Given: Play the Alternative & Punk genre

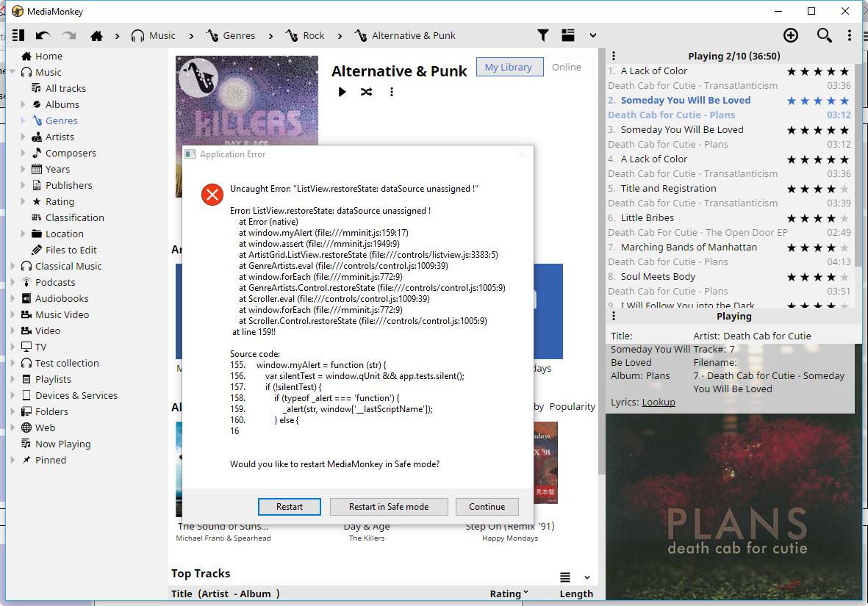Looking at the screenshot, I should [342, 92].
